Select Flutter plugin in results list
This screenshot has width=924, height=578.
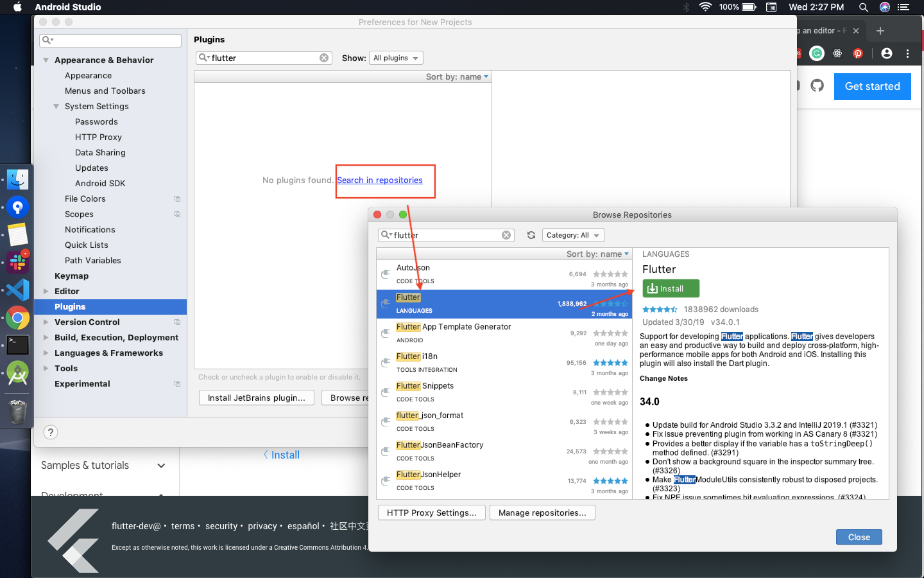(504, 304)
